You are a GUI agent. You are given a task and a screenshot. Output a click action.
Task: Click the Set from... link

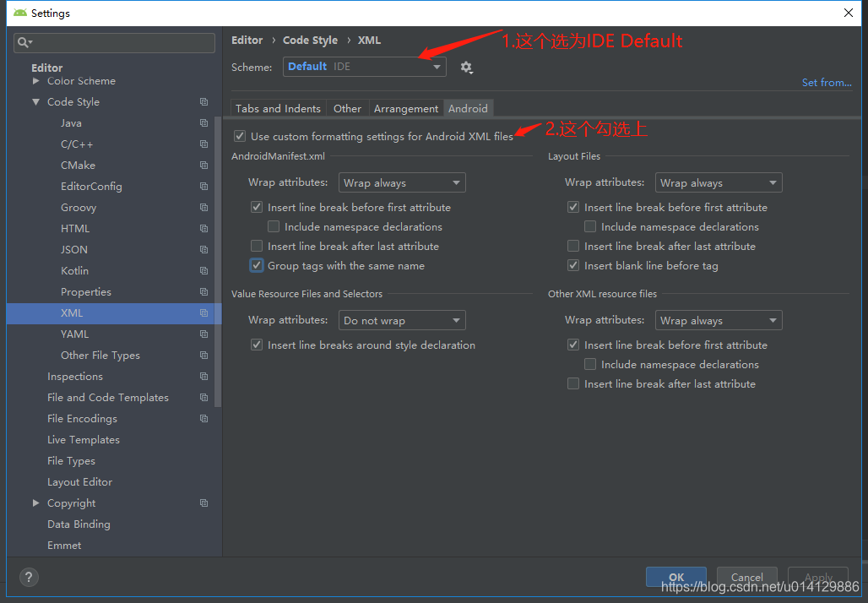(827, 83)
